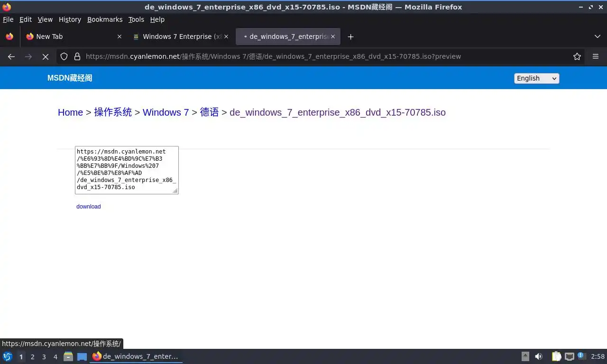The image size is (607, 364).
Task: Open the Firefox View pinned tab
Action: click(x=9, y=36)
